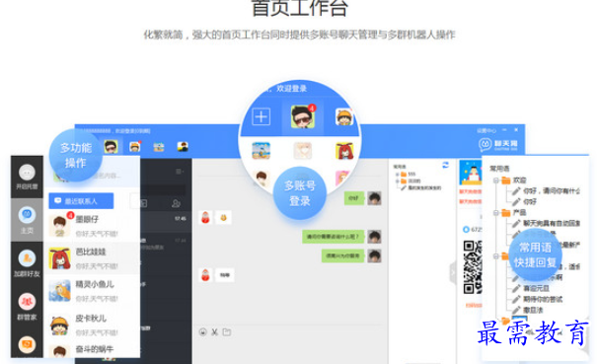597x364 pixels.
Task: Open 设置中心 in the title bar
Action: tap(486, 130)
